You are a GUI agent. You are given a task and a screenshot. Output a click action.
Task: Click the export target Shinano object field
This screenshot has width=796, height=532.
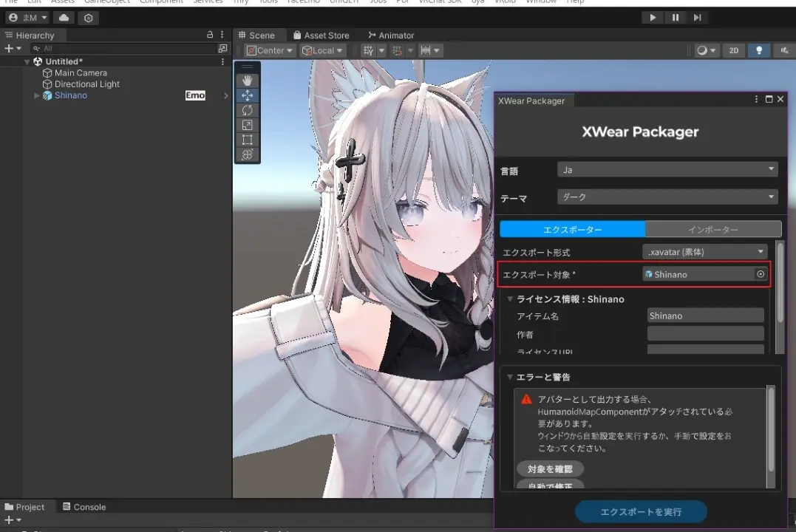[705, 274]
